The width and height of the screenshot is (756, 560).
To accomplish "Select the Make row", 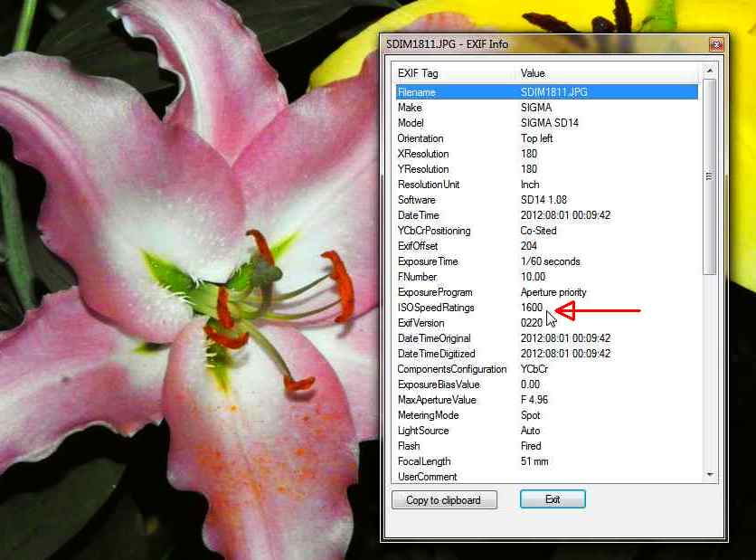I will coord(547,108).
